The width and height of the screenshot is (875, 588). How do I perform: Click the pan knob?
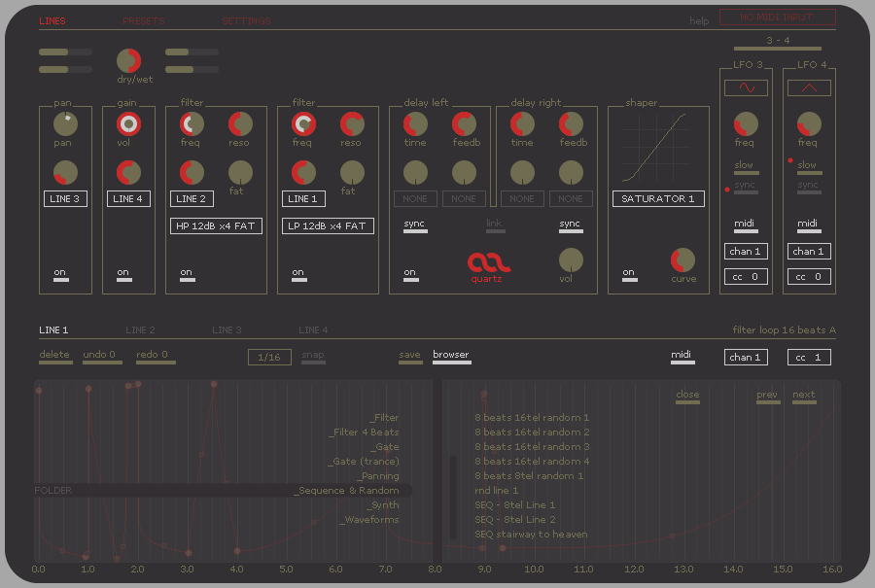65,123
